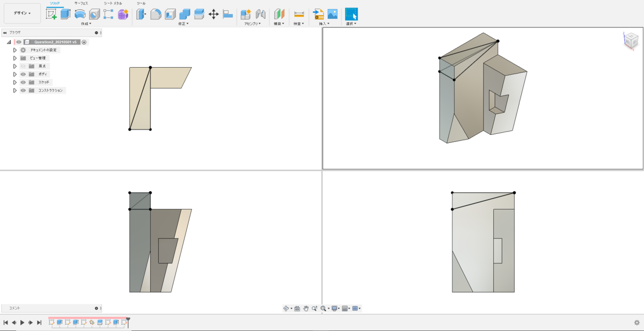
Task: Switch to the ツール tab
Action: point(141,3)
